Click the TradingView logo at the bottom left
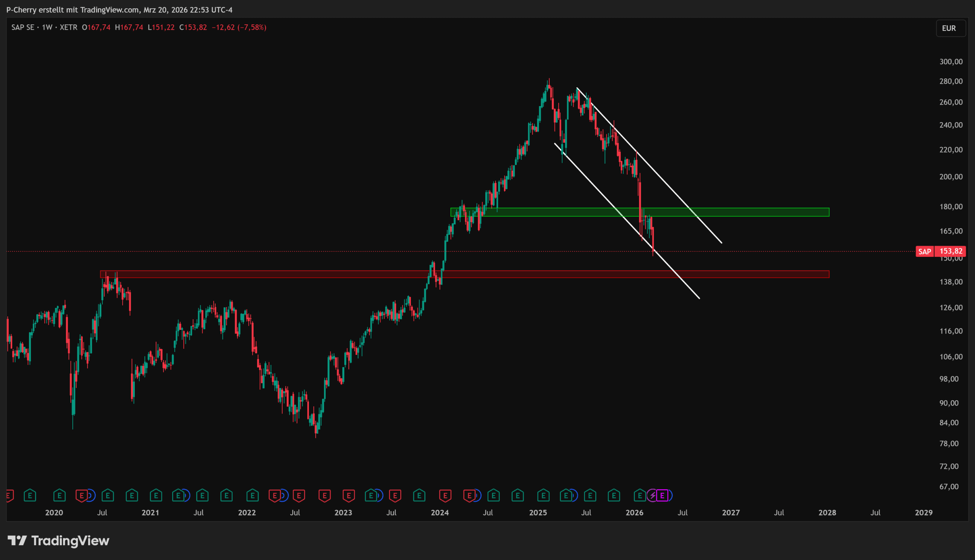Screen dimensions: 975x560 point(59,541)
